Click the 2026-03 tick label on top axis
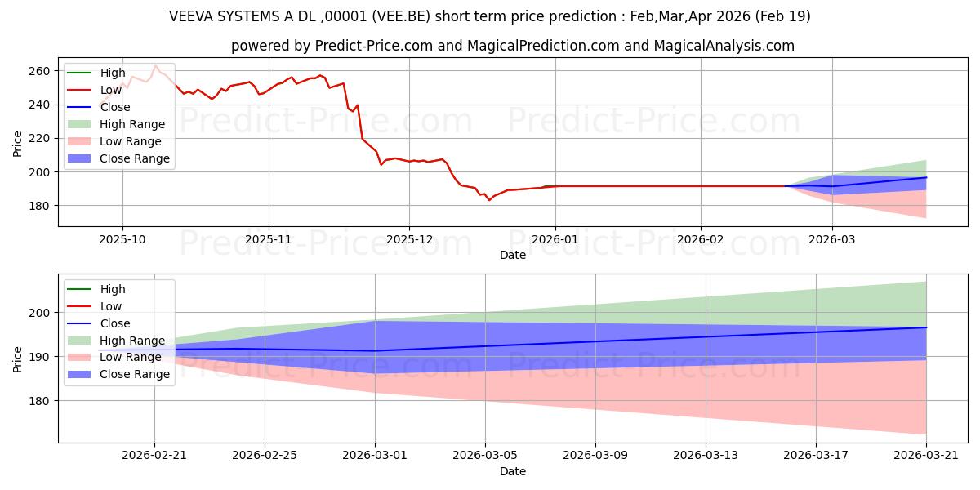The image size is (980, 490). 832,241
